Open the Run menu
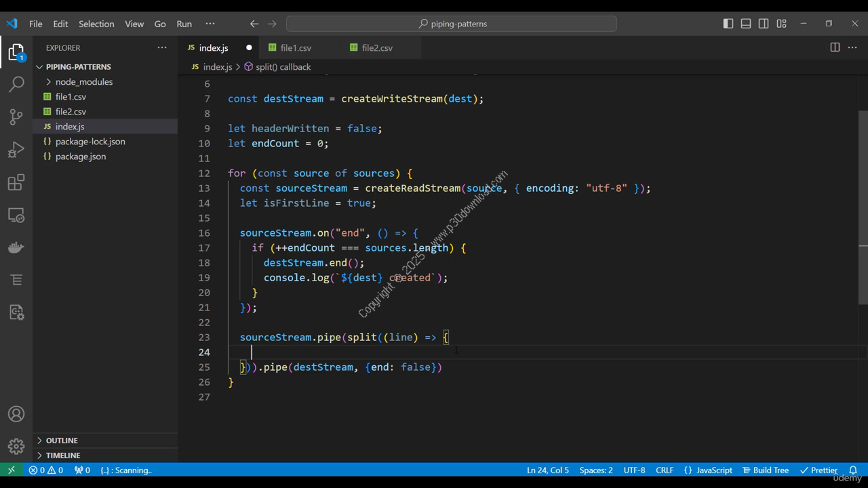 pyautogui.click(x=184, y=24)
